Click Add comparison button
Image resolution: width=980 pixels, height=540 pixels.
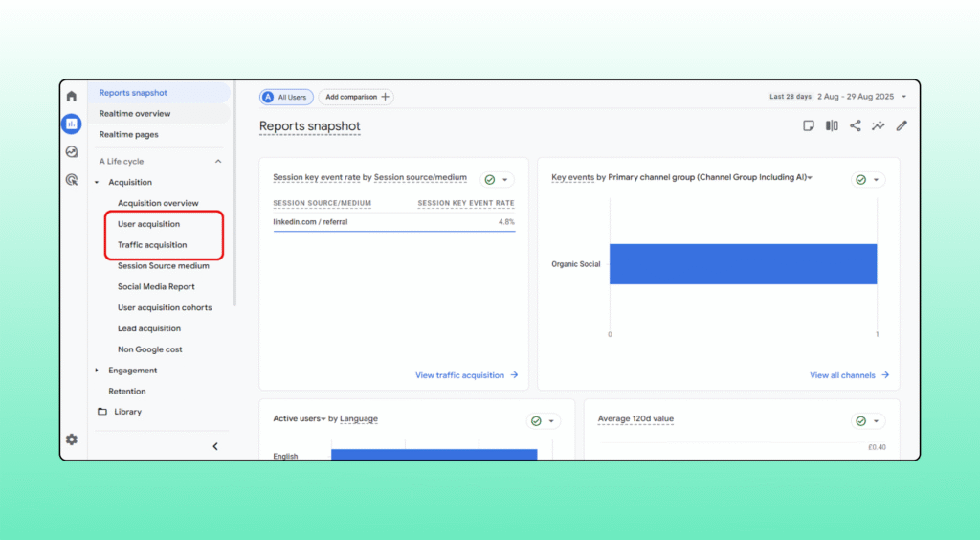click(x=356, y=97)
